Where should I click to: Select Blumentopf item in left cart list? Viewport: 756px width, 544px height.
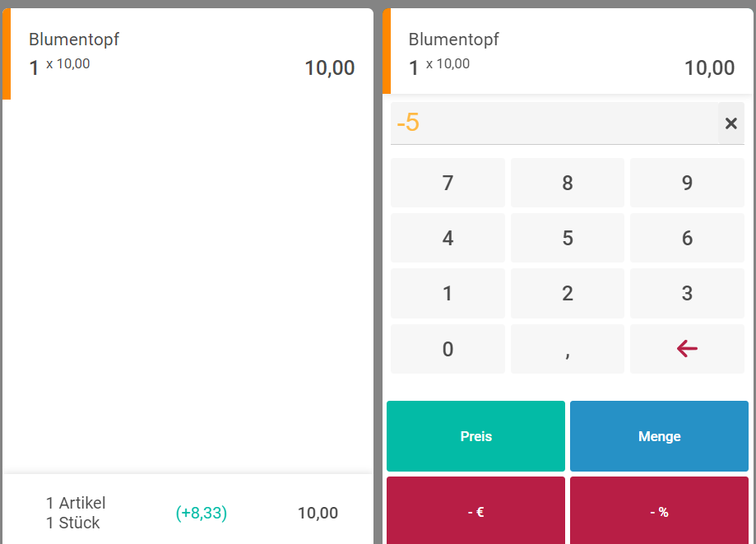tap(191, 53)
